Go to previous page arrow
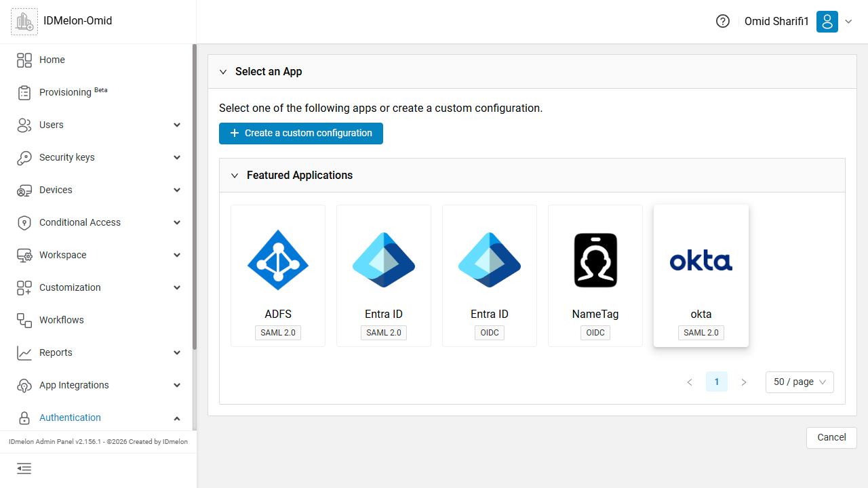 [690, 382]
